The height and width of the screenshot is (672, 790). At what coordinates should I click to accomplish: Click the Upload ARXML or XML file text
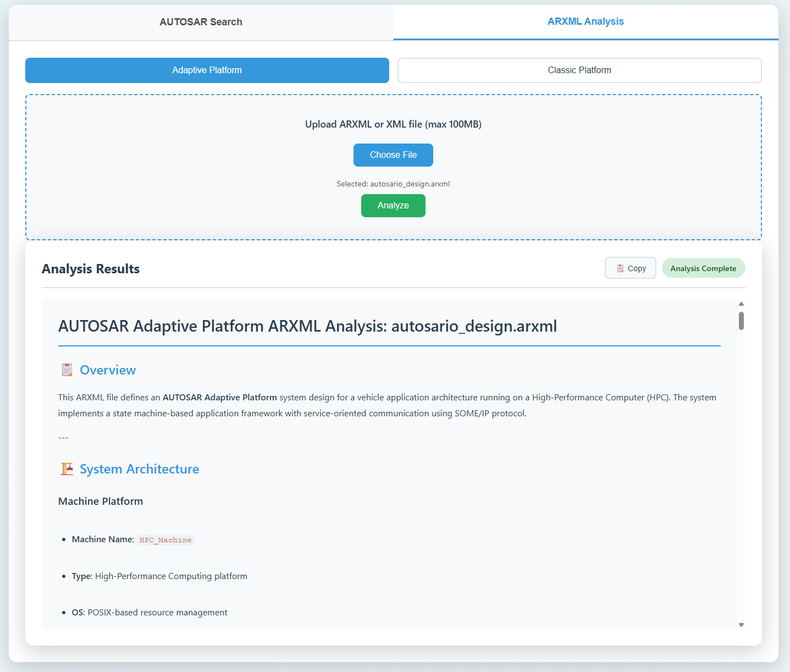coord(393,124)
